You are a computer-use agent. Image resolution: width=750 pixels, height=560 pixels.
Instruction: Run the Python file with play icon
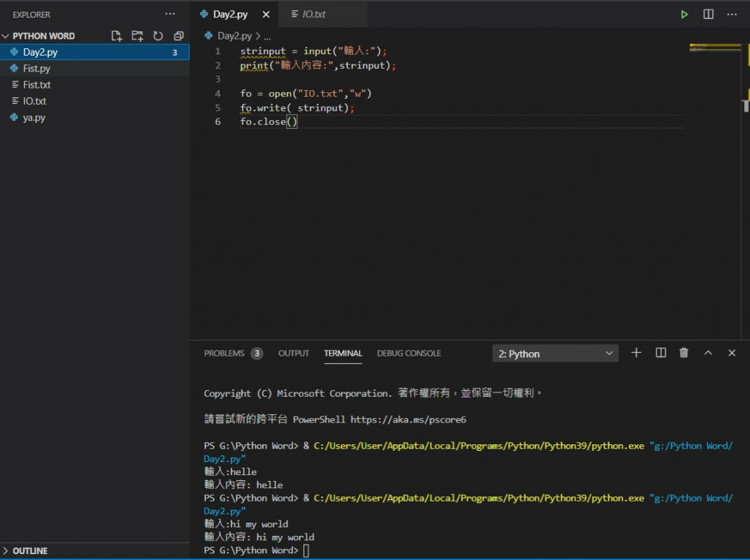[x=685, y=15]
